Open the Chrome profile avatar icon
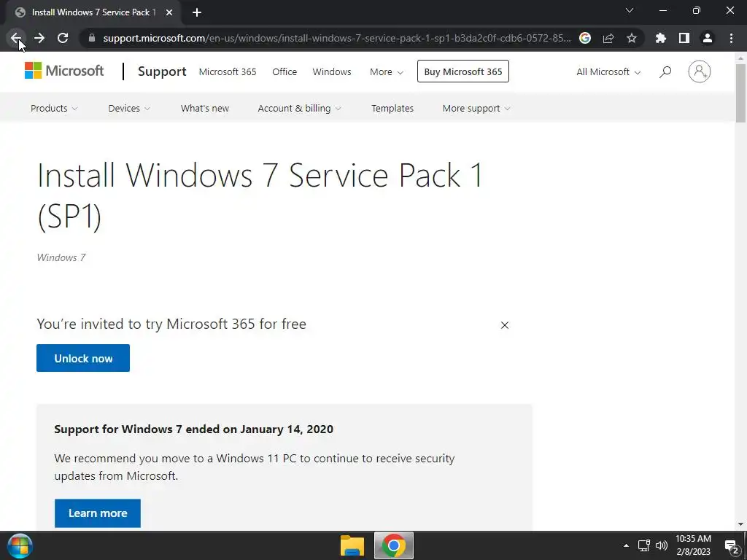Screen dimensions: 747x560 708,38
